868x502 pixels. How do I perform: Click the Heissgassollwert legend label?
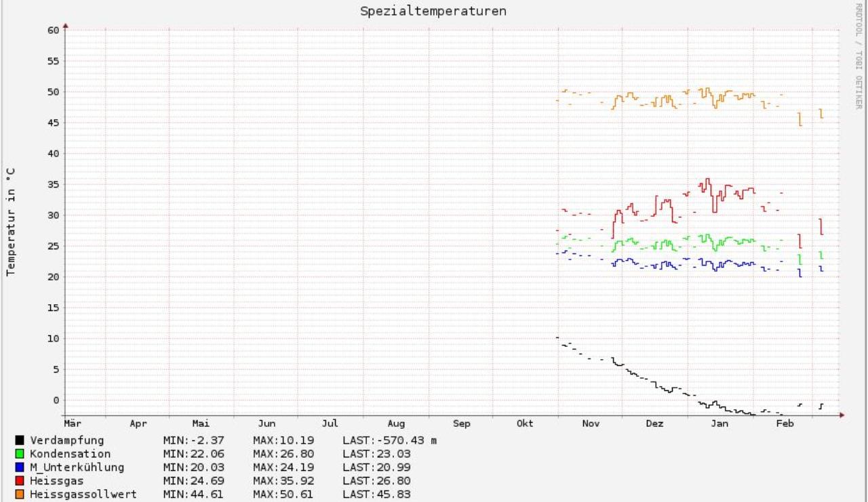[83, 495]
